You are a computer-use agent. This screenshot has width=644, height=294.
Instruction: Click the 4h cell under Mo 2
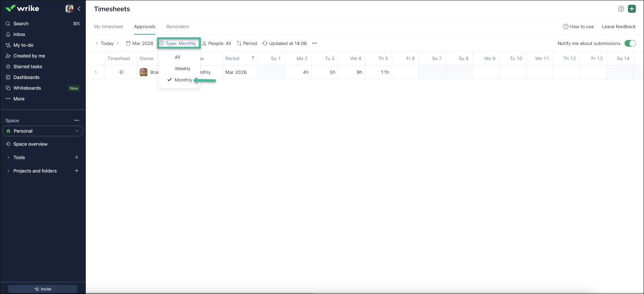coord(298,72)
